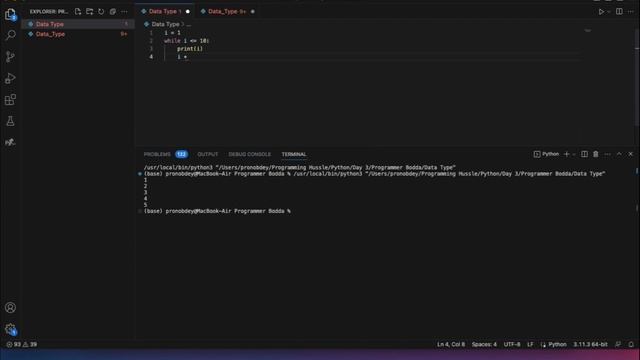This screenshot has width=640, height=360.
Task: Open the Debug Console panel tab
Action: click(x=249, y=154)
